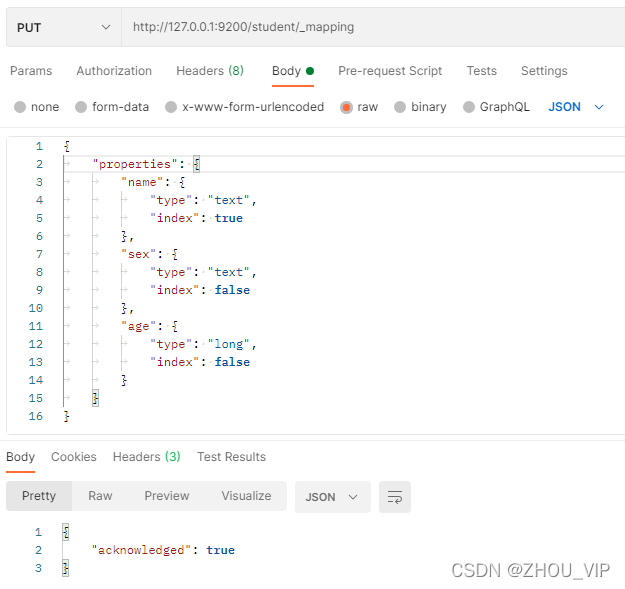Screen dimensions: 625x589
Task: Open the Pre-request Script tab
Action: pos(390,71)
